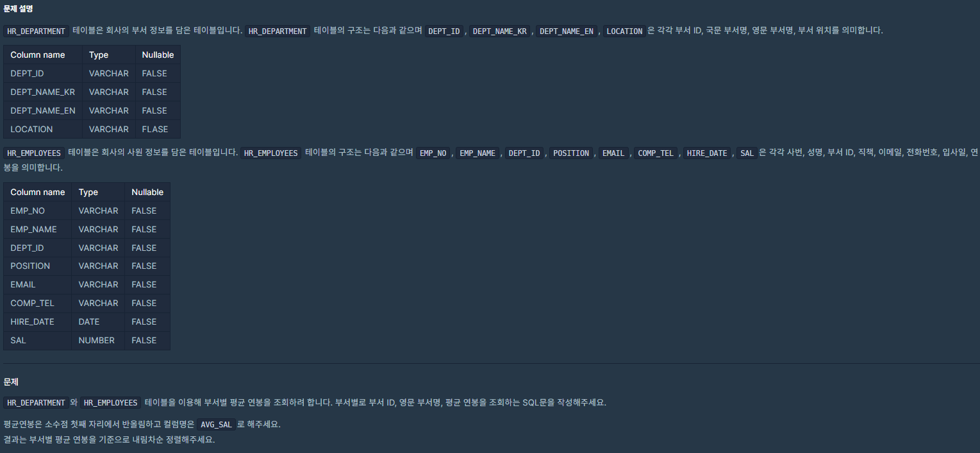980x453 pixels.
Task: Click the first HR_DEPARTMENT code tag
Action: [36, 31]
